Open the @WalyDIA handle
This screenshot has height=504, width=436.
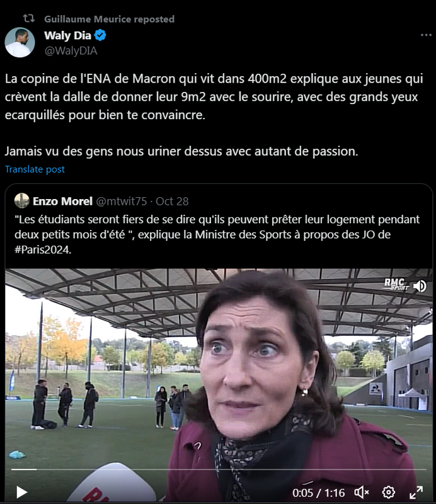coord(71,51)
